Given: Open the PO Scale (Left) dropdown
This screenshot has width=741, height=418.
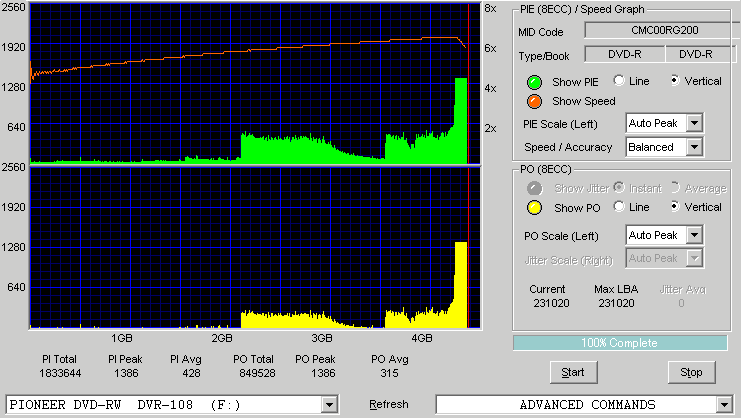Looking at the screenshot, I should pyautogui.click(x=694, y=235).
